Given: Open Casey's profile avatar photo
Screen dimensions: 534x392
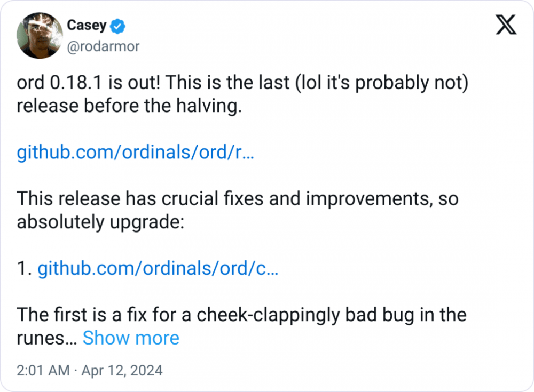Looking at the screenshot, I should [40, 35].
